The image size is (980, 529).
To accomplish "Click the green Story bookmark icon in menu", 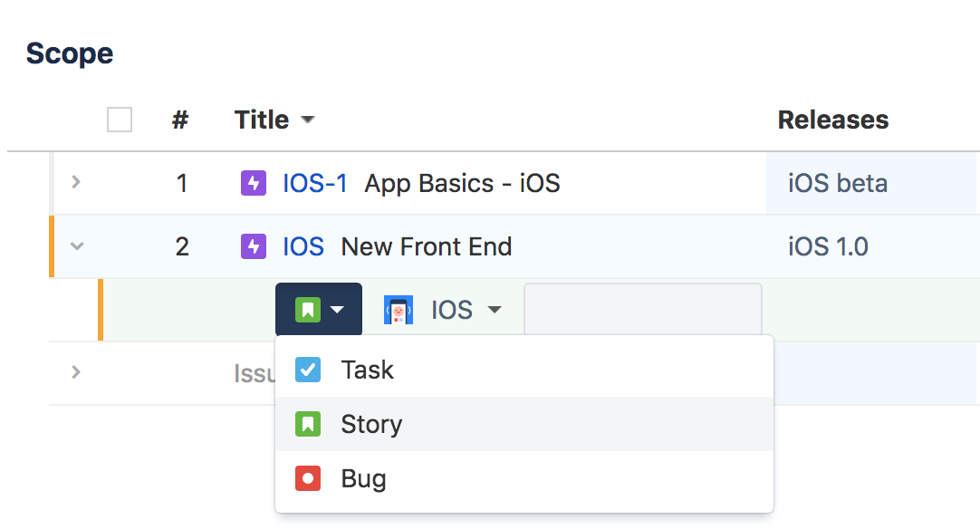I will [308, 424].
